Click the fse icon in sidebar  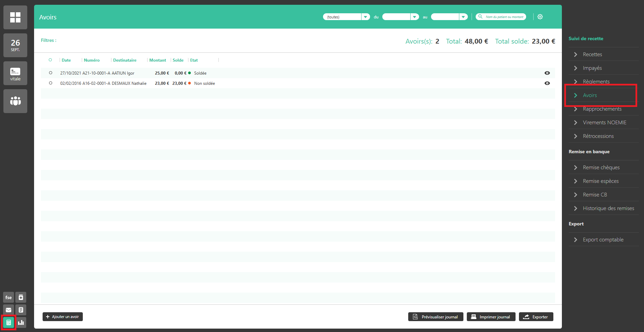click(9, 297)
